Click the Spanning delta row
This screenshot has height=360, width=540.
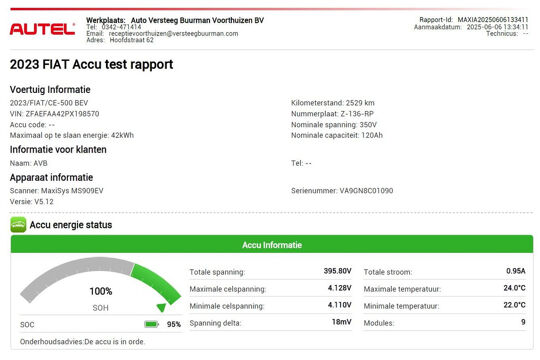tap(270, 323)
